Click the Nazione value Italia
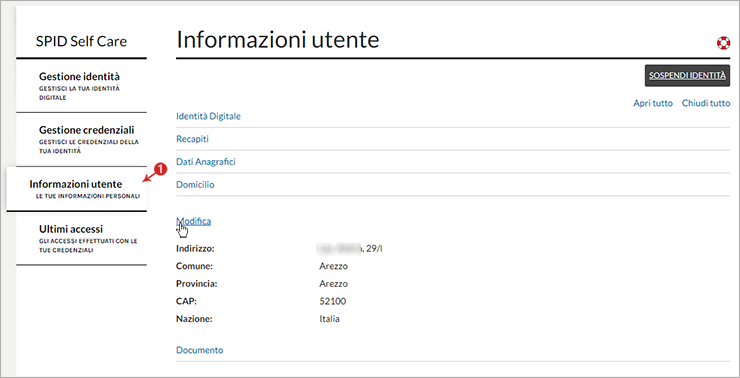The image size is (740, 378). (329, 319)
